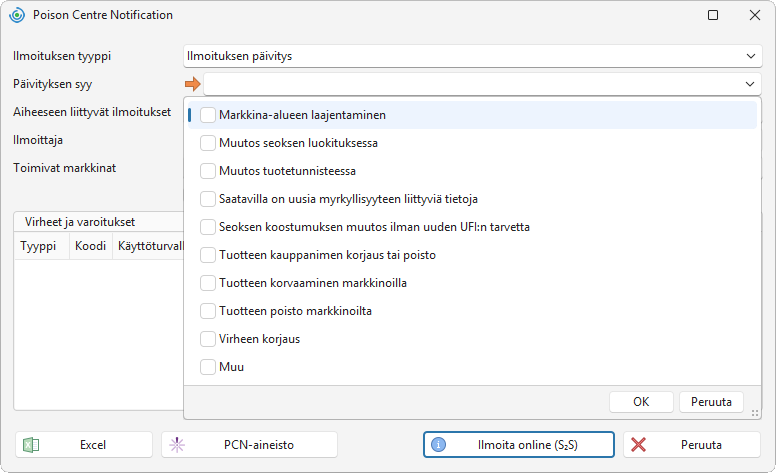Click the Päivityksen syy combo box field
The height and width of the screenshot is (473, 776).
coord(483,84)
